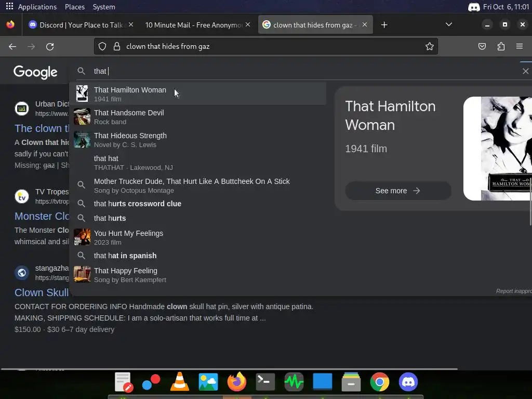This screenshot has width=532, height=399.
Task: Click Report inappropriate predictions link
Action: 514,291
